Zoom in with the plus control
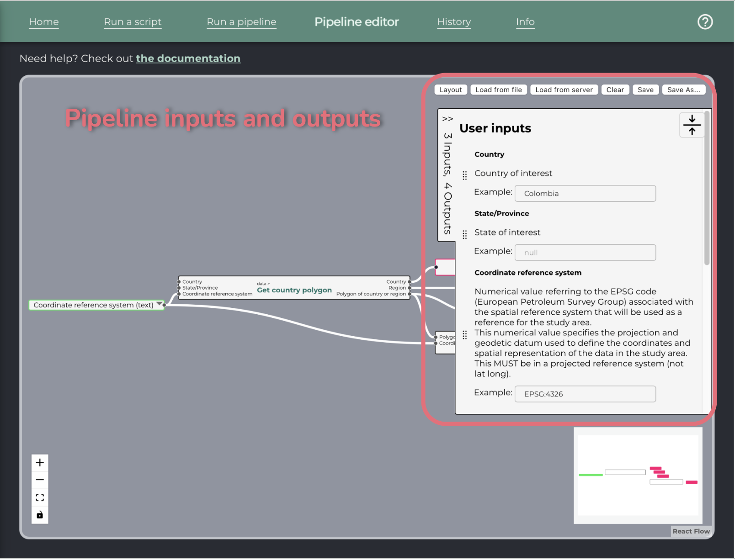 coord(40,463)
